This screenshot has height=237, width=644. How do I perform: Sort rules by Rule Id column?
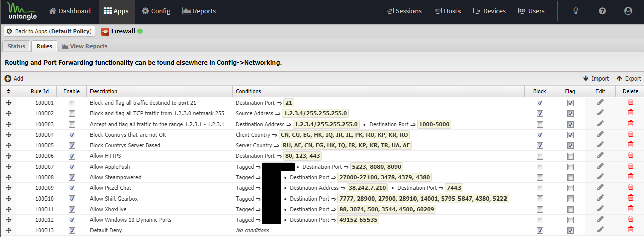(x=39, y=91)
